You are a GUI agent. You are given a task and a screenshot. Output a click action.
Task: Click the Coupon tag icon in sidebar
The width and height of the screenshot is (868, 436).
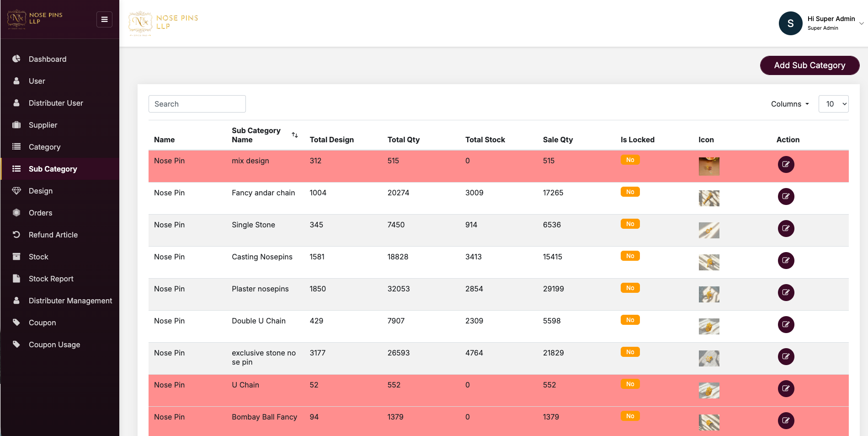pyautogui.click(x=16, y=323)
